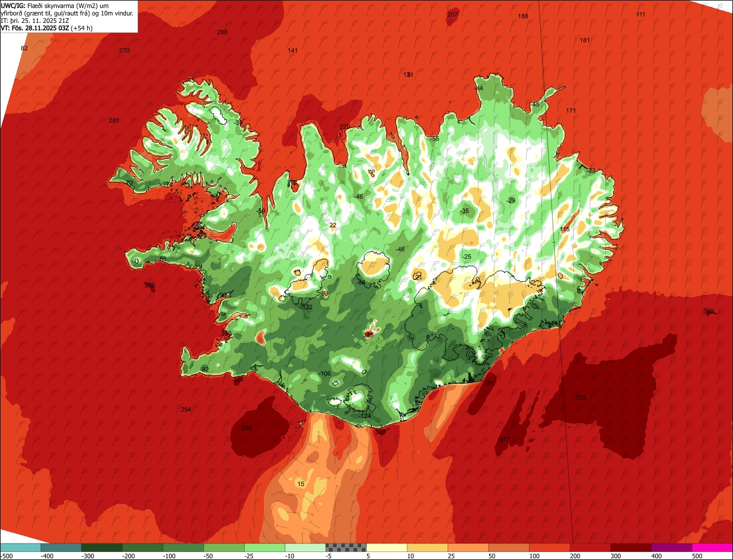733x560 pixels.
Task: Select the legend swatch between -50 and -25
Action: (x=224, y=547)
